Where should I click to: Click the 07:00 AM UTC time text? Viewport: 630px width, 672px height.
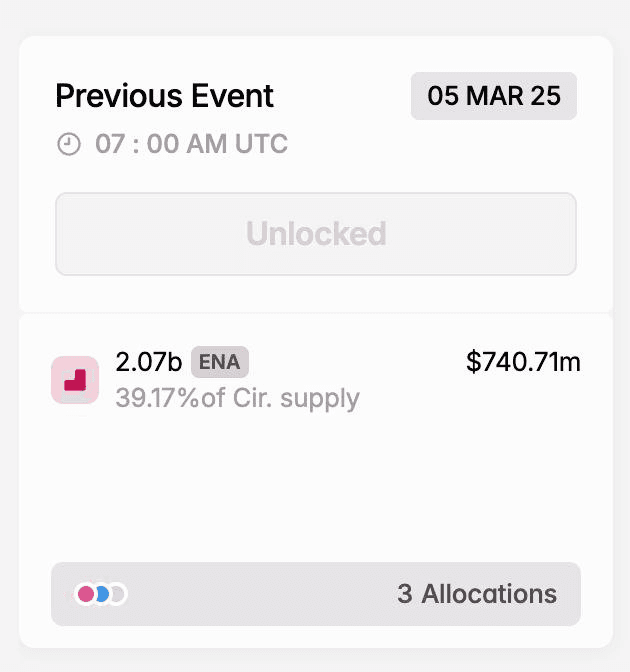click(x=191, y=144)
